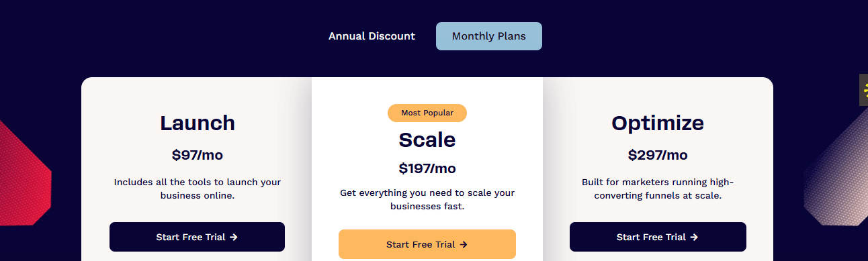Click the Scale plan heading
Screen dimensions: 868x261
click(x=427, y=139)
